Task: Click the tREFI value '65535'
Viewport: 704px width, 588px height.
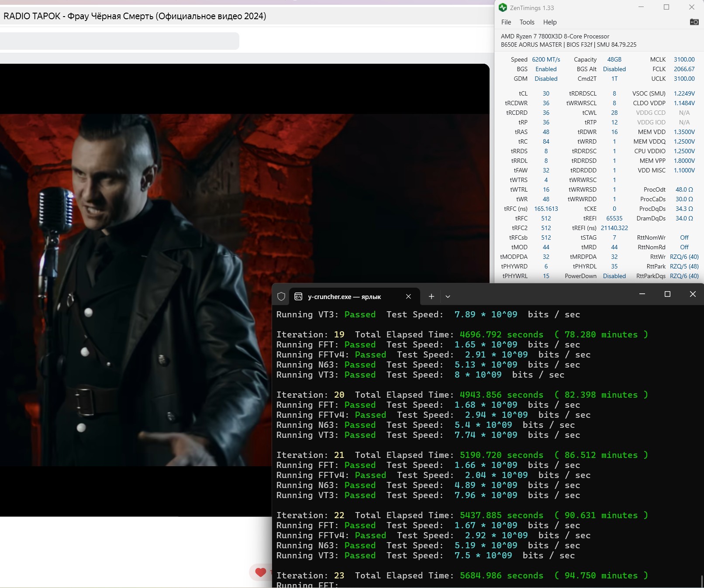Action: 614,218
